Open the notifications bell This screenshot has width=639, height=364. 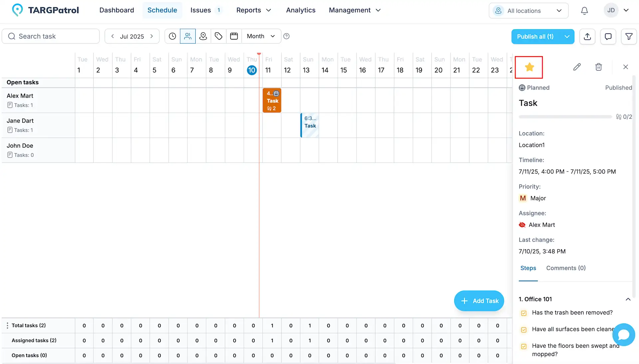pyautogui.click(x=584, y=11)
